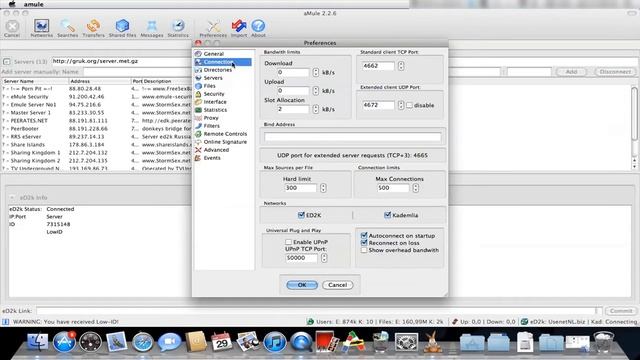
Task: Click the Add server button
Action: (571, 72)
